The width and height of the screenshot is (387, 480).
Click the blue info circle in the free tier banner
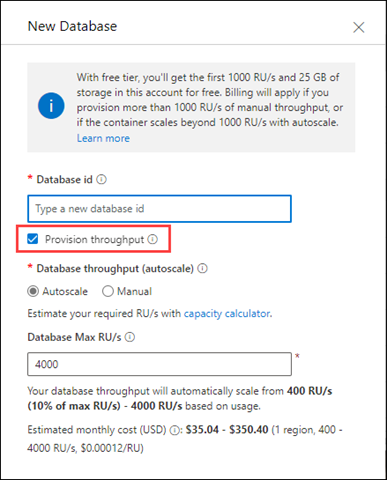tap(51, 106)
